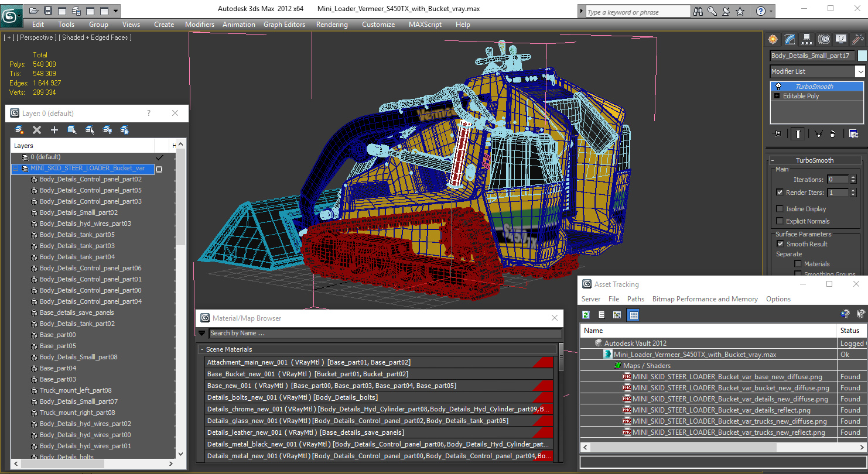The height and width of the screenshot is (474, 868).
Task: Open the Modify command panel tab
Action: [x=790, y=39]
